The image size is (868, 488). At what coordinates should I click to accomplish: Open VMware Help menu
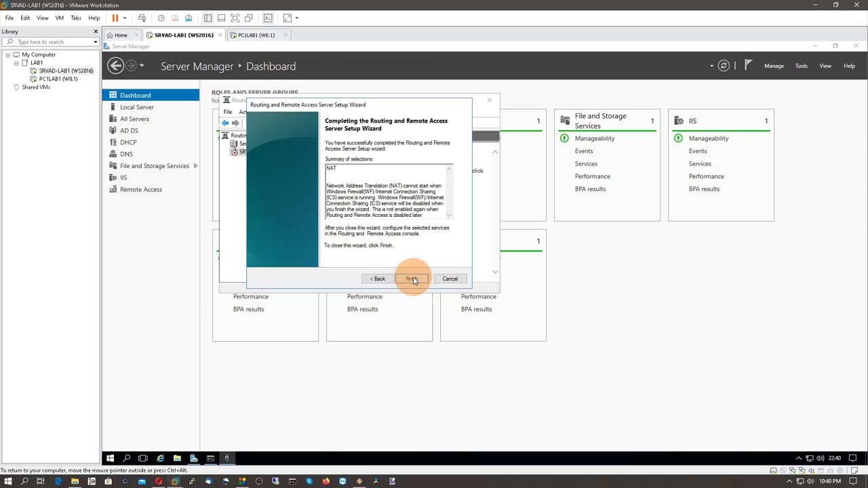94,18
